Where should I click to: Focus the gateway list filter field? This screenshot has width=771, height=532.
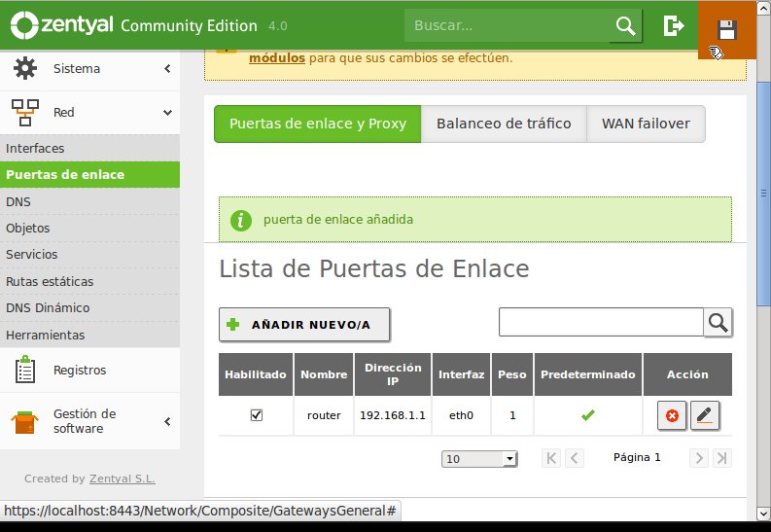[601, 322]
